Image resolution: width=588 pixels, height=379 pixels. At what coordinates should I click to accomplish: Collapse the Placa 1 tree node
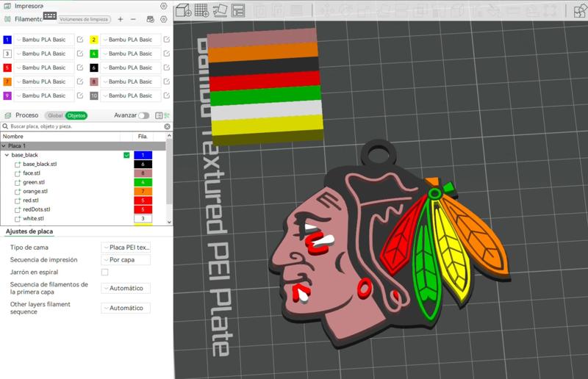(x=4, y=146)
